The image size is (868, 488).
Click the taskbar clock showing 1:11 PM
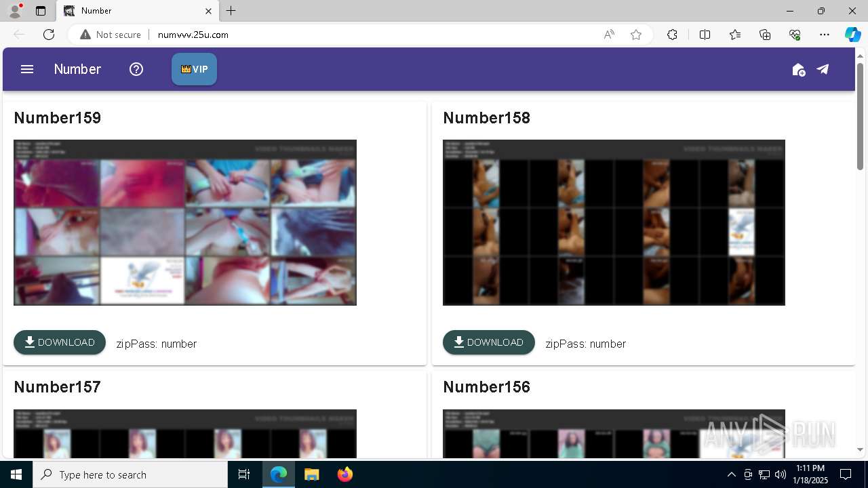pos(810,474)
